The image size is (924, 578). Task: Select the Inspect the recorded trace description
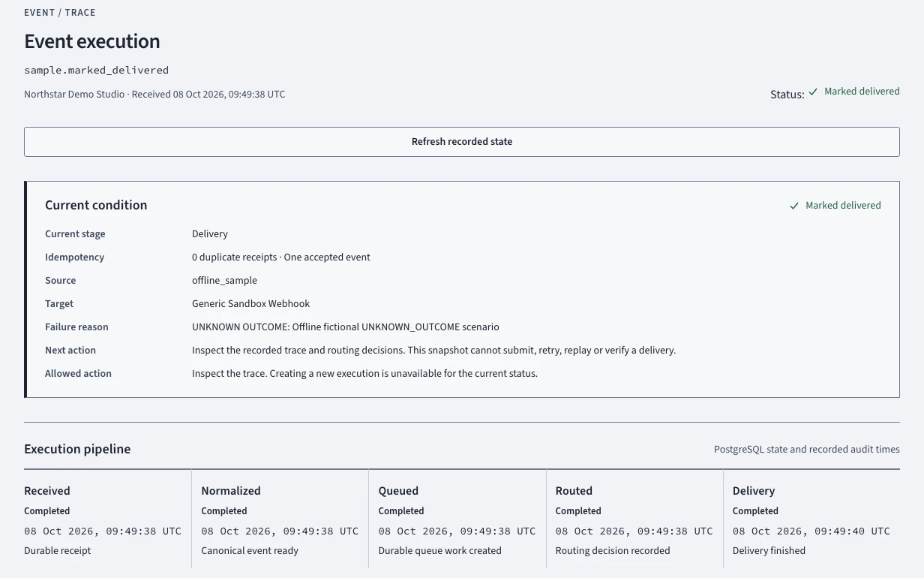433,351
